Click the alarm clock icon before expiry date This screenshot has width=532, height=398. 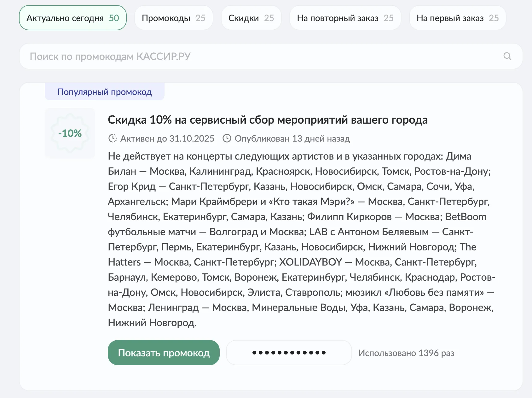113,138
